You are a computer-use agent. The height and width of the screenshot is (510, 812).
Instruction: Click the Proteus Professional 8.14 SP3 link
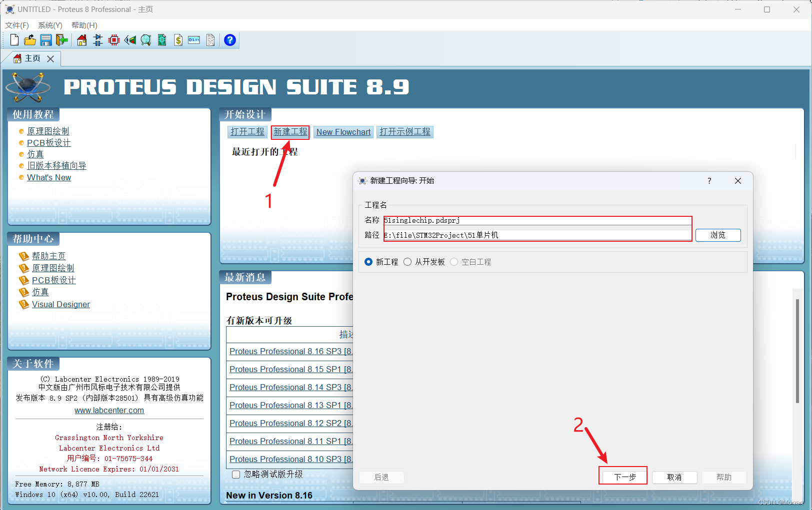291,387
